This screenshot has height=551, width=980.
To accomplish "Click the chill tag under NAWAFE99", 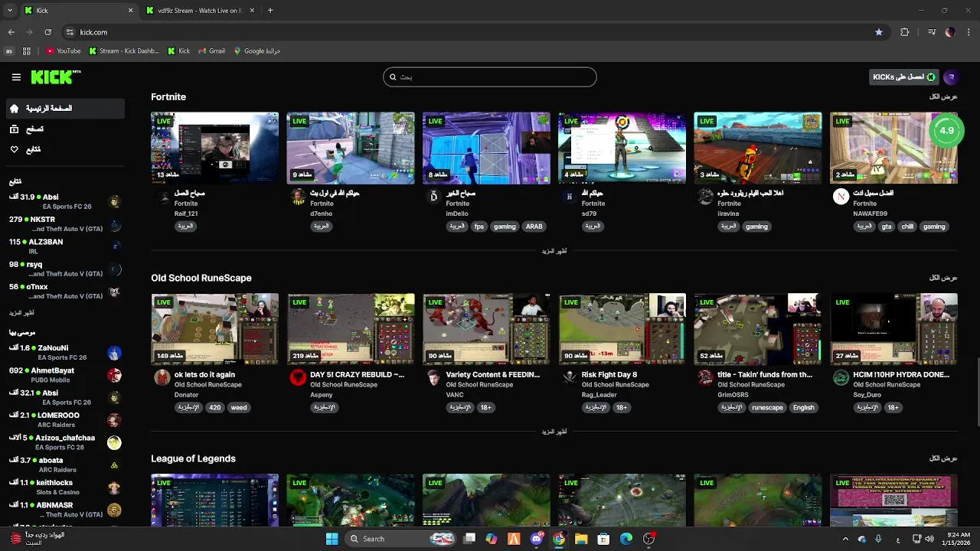I will (907, 227).
